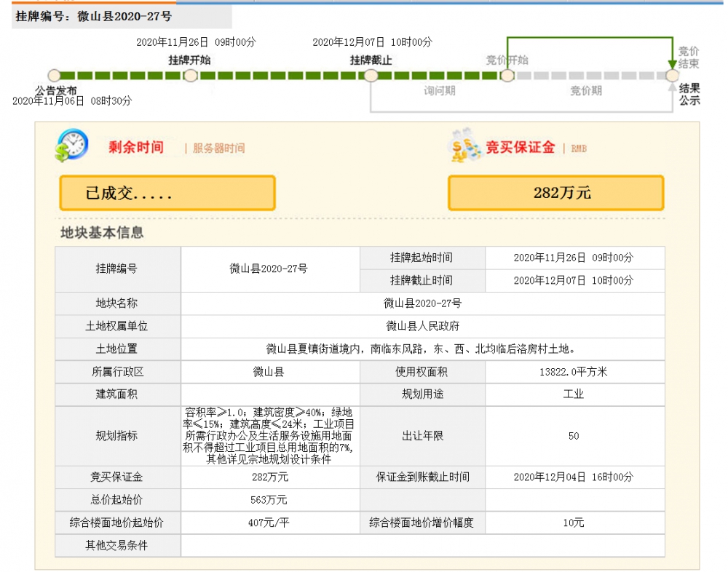Click the clock icon beside 剩余时间
Viewport: 728px width, 572px height.
pos(72,146)
